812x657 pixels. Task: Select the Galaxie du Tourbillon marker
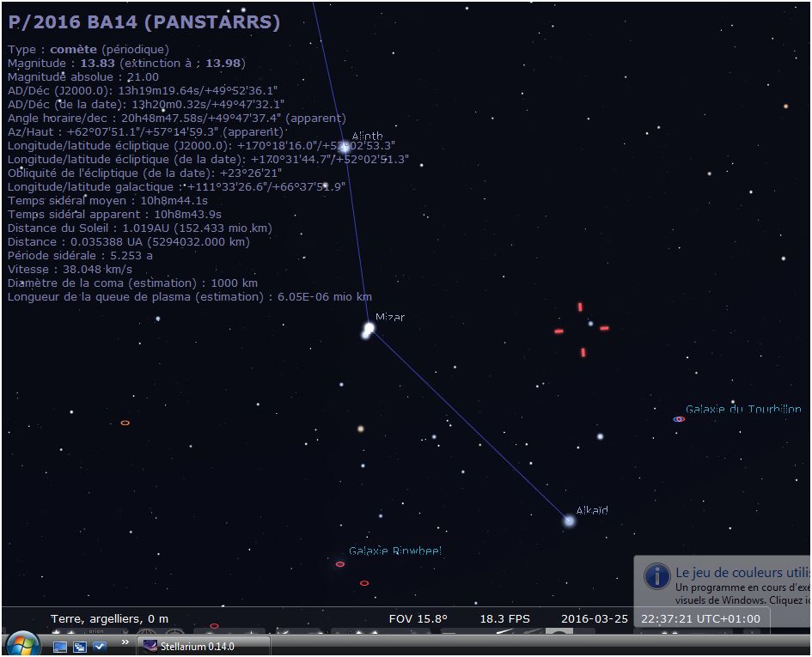click(679, 419)
